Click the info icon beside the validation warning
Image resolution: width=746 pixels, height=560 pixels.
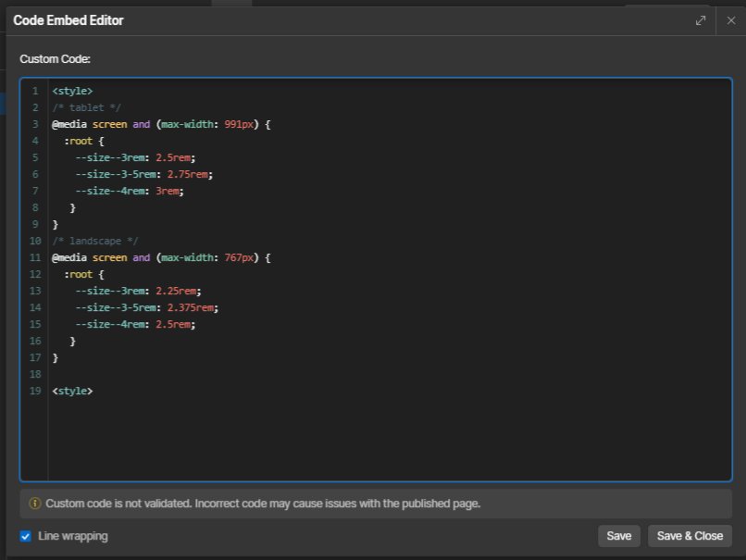(x=35, y=504)
